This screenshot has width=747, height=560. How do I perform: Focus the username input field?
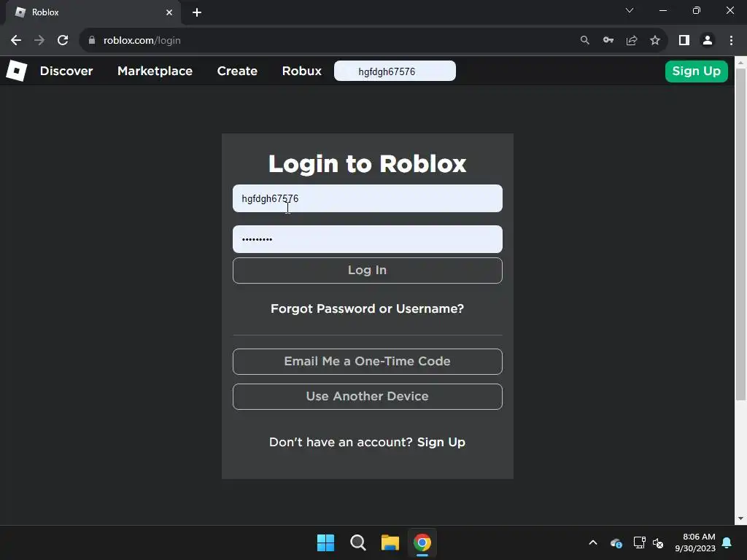[x=368, y=198]
